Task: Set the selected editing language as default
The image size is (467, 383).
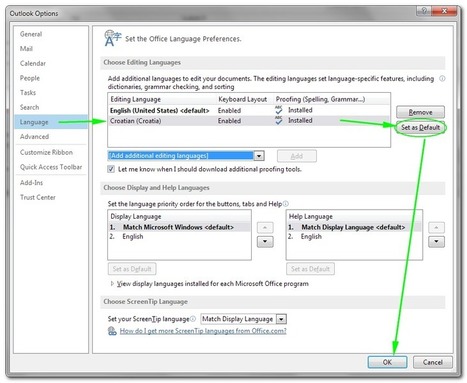Action: 420,127
